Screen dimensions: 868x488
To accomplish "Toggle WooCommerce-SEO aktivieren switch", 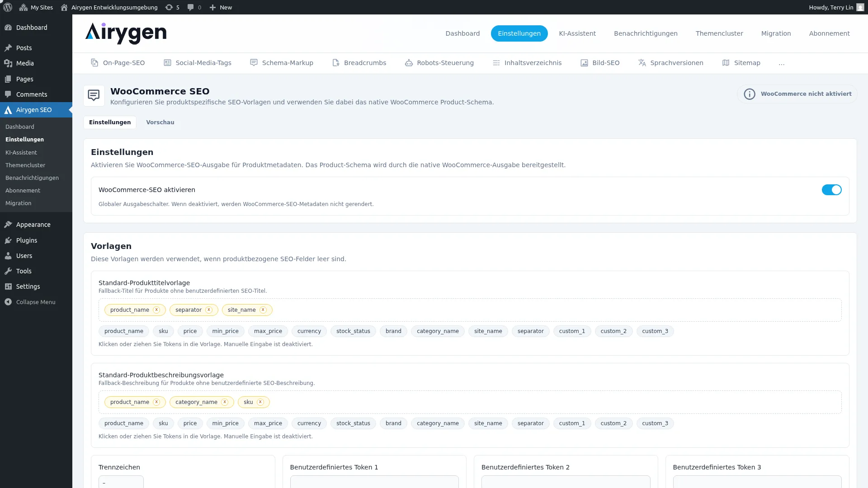I will point(831,190).
